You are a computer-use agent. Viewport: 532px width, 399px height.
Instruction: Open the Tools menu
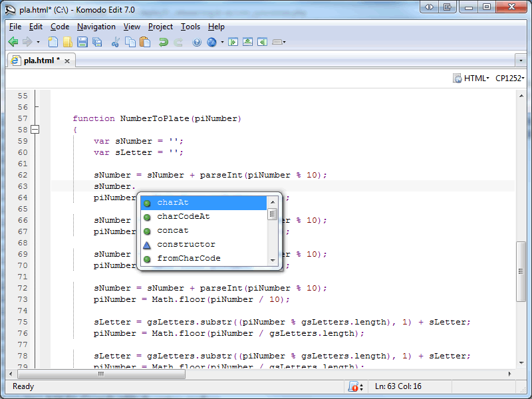click(190, 27)
